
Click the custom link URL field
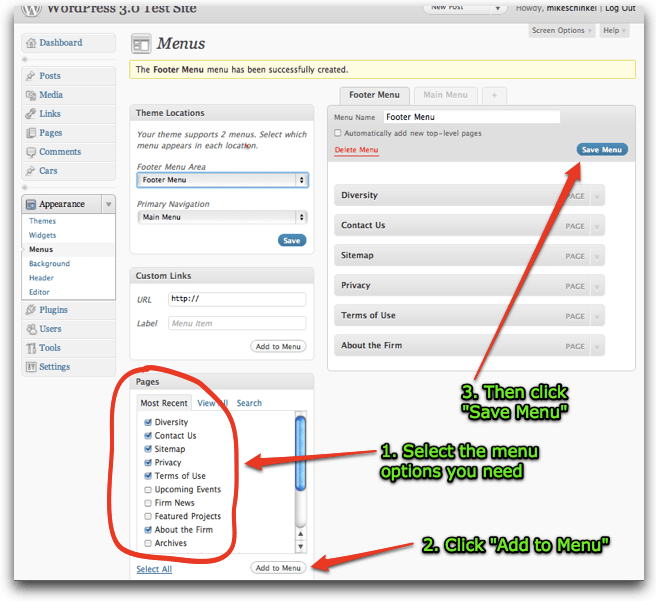click(237, 299)
